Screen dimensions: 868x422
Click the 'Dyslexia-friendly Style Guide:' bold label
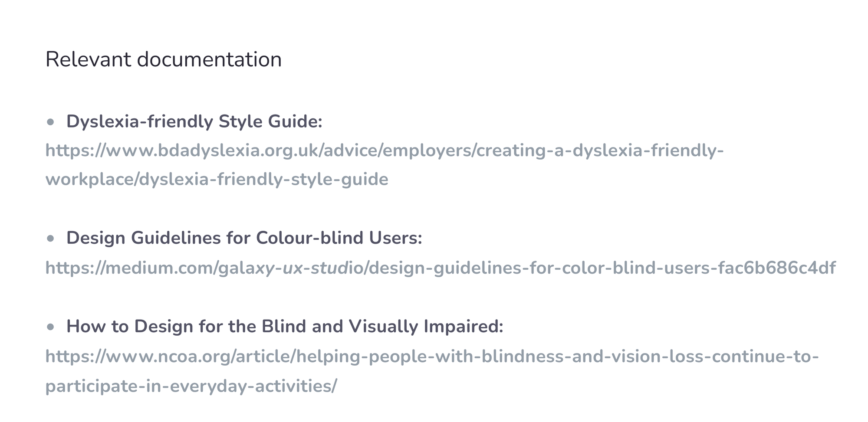(194, 121)
